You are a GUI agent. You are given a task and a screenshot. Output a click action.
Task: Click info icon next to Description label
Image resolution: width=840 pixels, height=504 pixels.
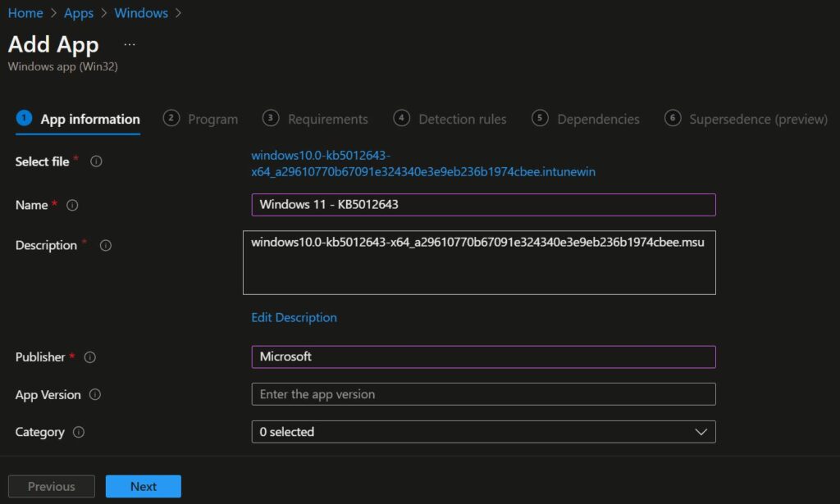coord(106,245)
